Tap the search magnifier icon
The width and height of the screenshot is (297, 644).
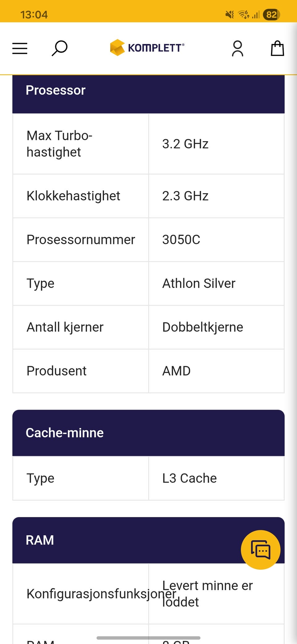pos(59,48)
